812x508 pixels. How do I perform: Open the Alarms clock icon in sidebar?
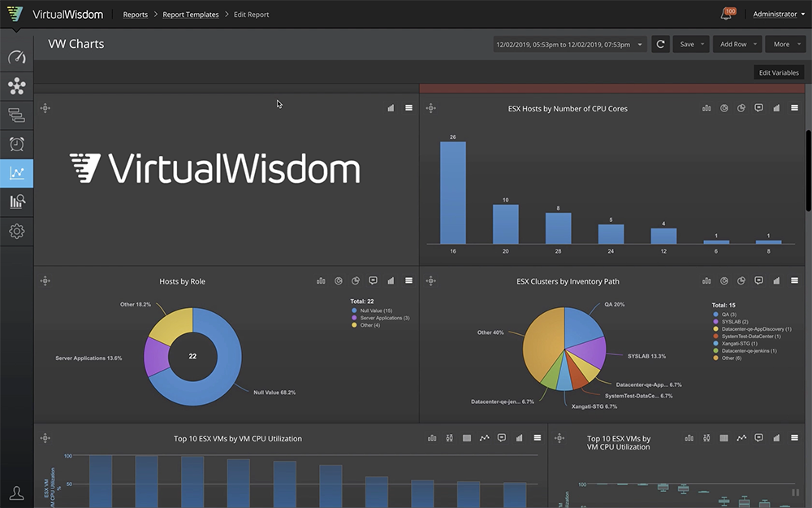pyautogui.click(x=16, y=144)
